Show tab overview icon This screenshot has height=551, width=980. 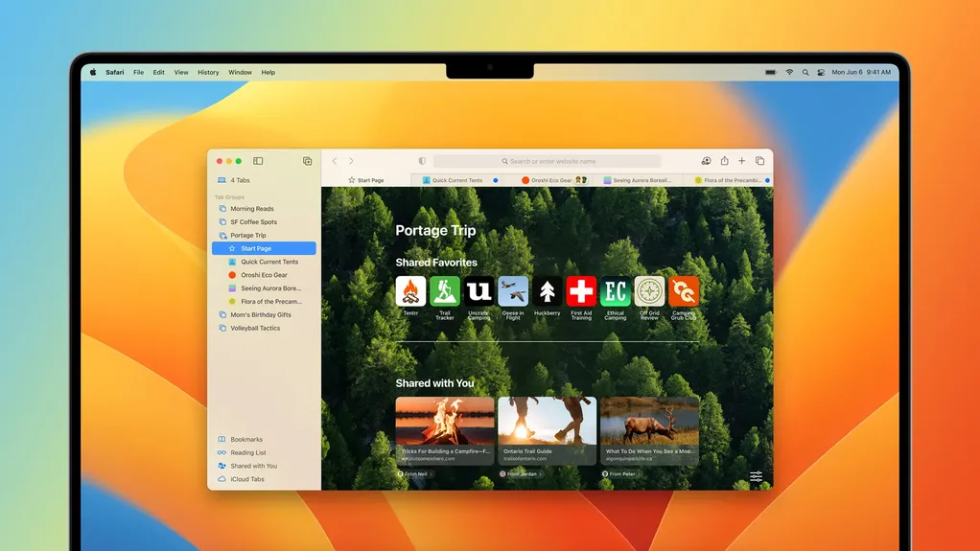tap(760, 161)
